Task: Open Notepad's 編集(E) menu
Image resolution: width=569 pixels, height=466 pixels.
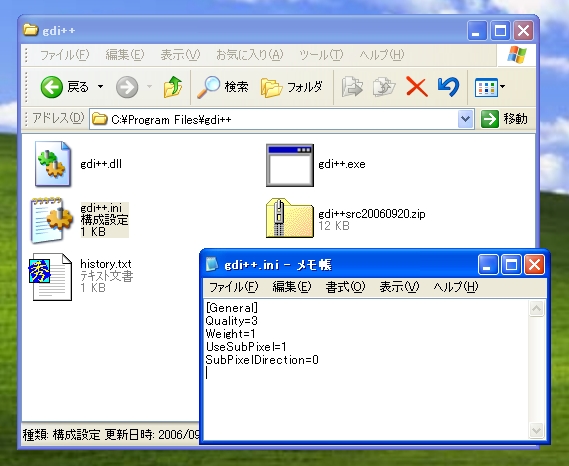Action: pos(292,287)
